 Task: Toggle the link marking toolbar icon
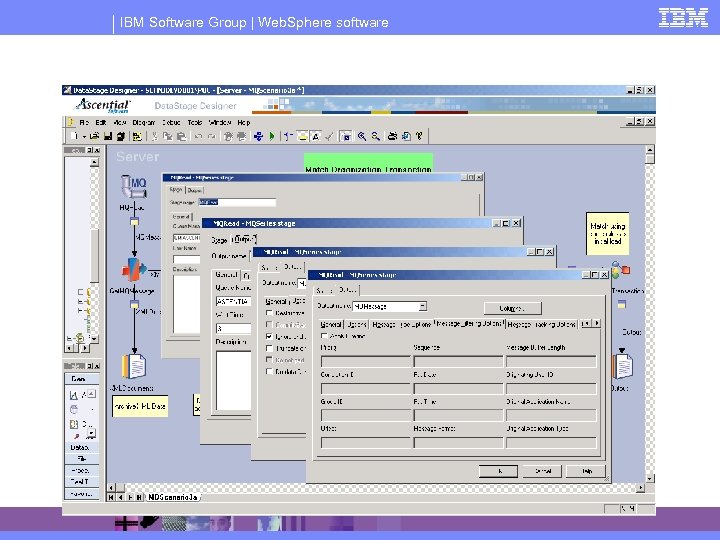pyautogui.click(x=288, y=136)
